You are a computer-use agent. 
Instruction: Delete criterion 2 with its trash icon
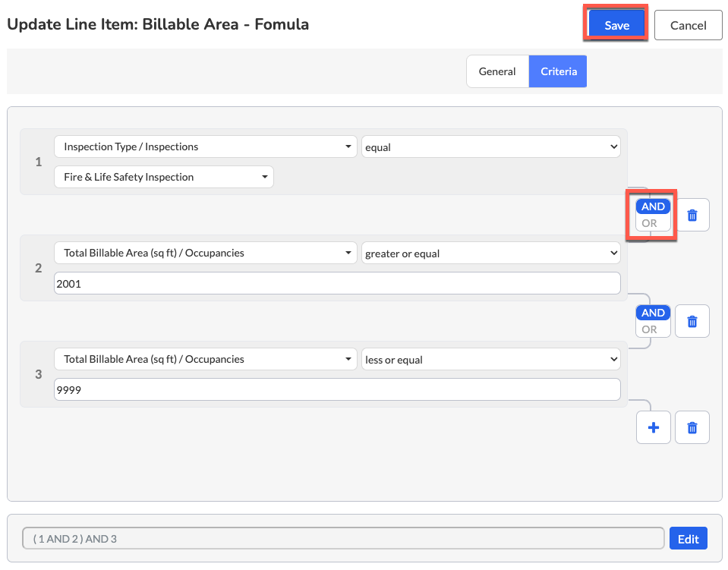click(692, 321)
